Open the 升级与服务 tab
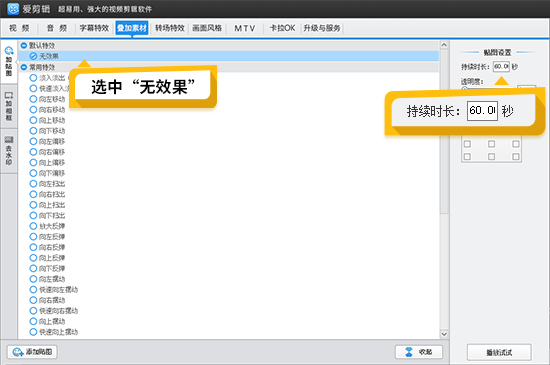The image size is (550, 365). (x=322, y=28)
